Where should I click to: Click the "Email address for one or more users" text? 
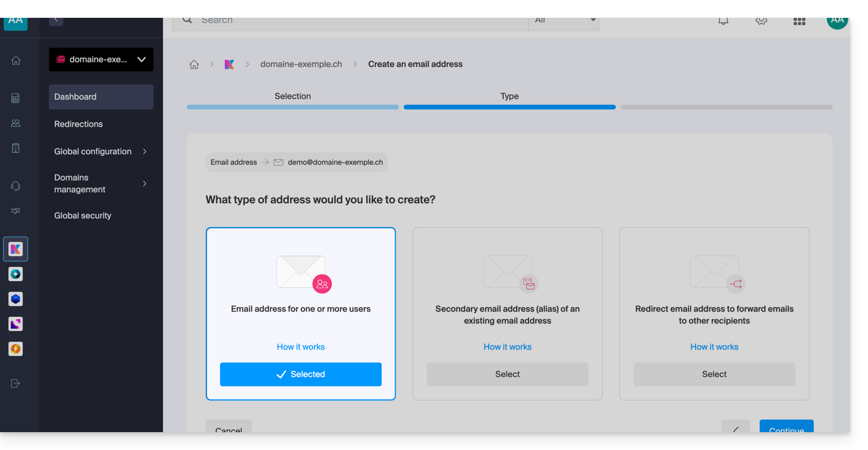coord(301,309)
